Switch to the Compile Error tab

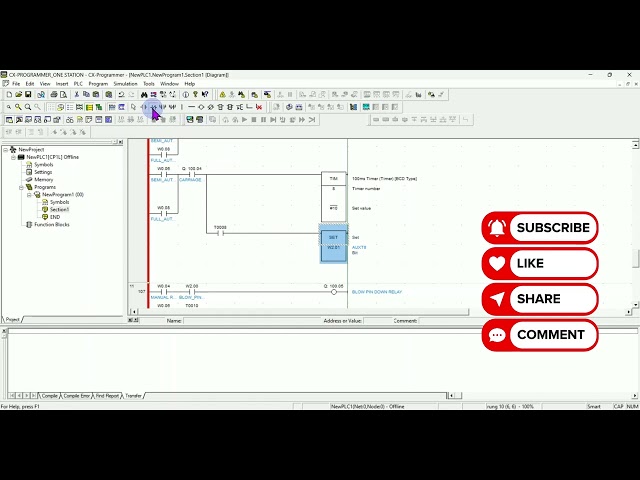(76, 396)
